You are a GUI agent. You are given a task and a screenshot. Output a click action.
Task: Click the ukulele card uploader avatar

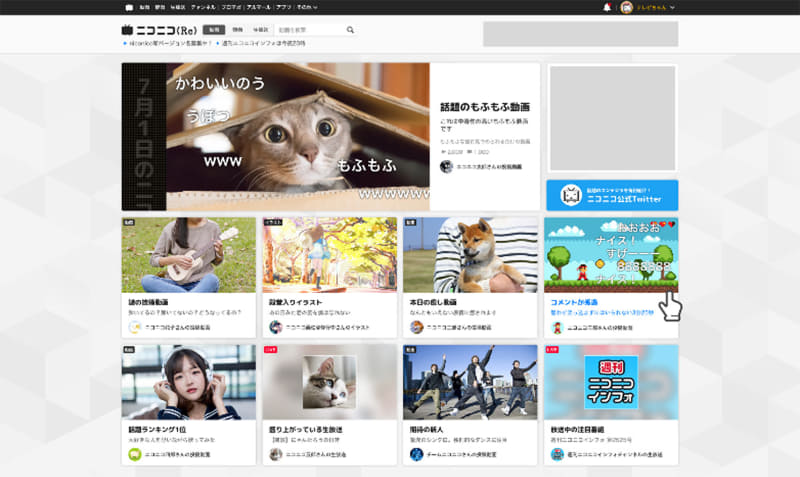[135, 327]
